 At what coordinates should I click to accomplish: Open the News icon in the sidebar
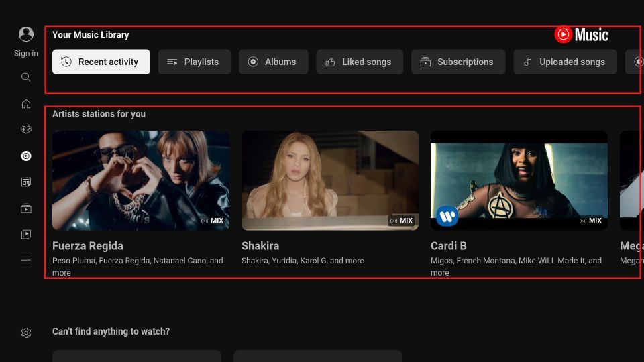pos(26,182)
